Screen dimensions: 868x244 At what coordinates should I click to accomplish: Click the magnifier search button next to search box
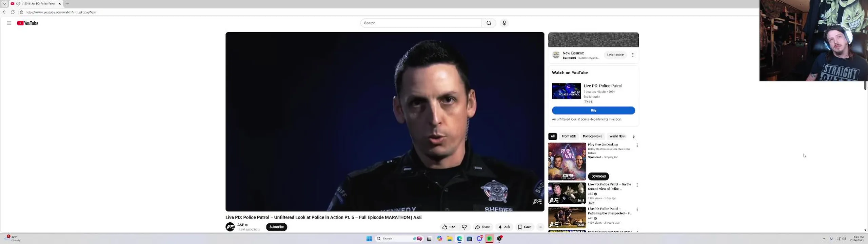tap(489, 23)
